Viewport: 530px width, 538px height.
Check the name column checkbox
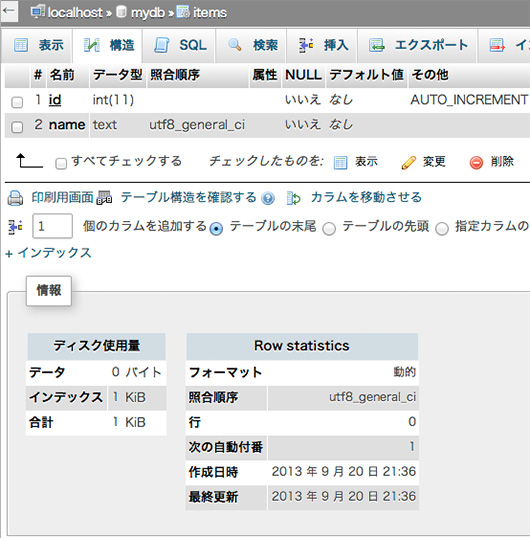pyautogui.click(x=17, y=127)
